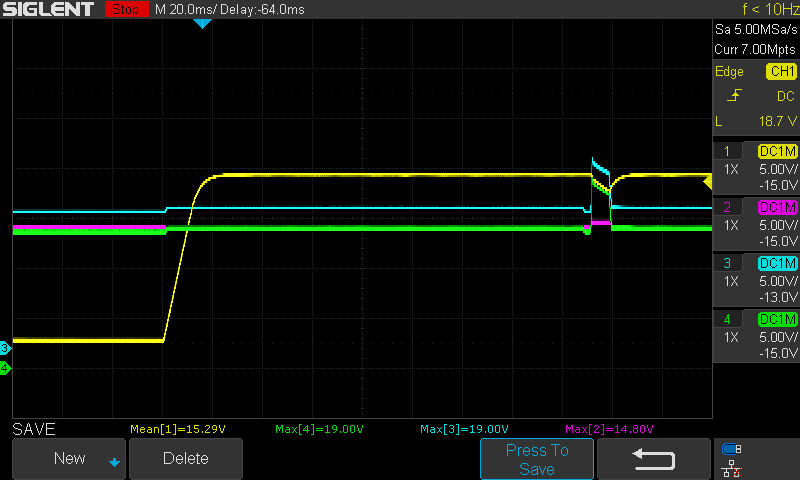Viewport: 800px width, 480px height.
Task: Click the Edge trigger type label
Action: point(729,71)
